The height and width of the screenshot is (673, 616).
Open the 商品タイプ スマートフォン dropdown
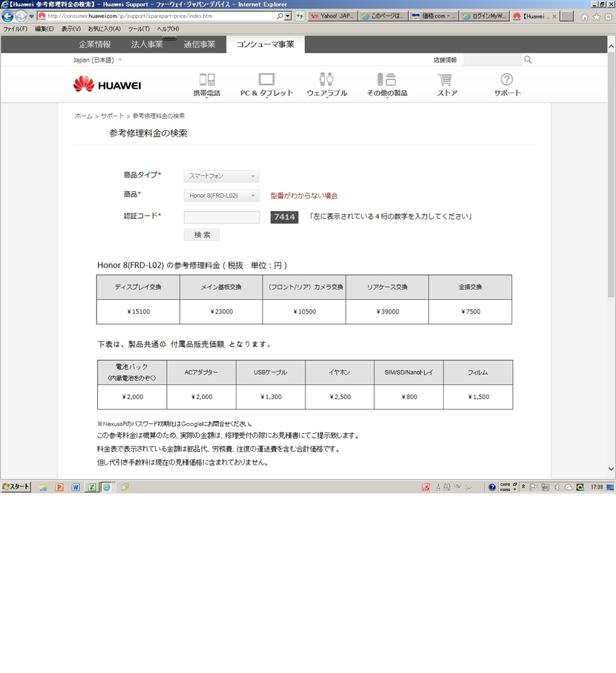tap(221, 176)
